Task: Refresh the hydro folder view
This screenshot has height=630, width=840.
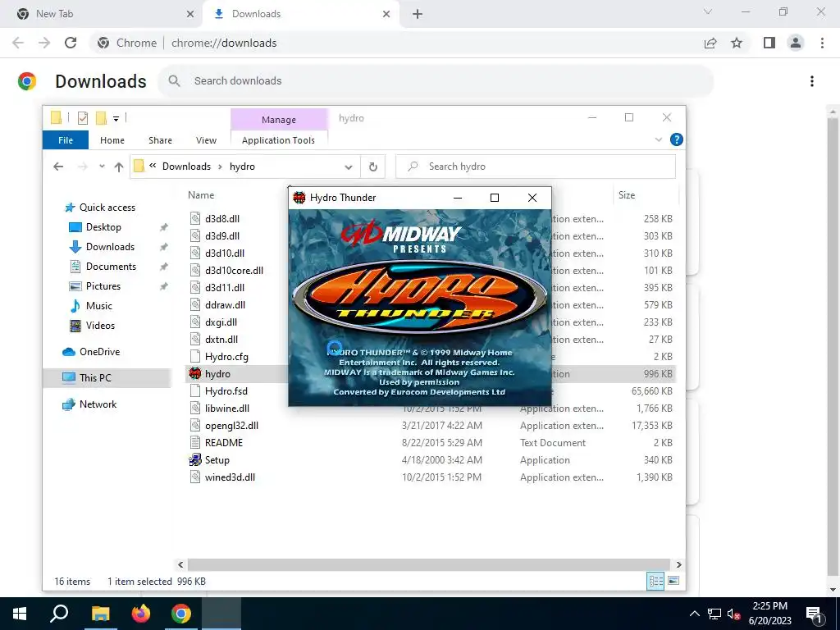Action: click(373, 167)
